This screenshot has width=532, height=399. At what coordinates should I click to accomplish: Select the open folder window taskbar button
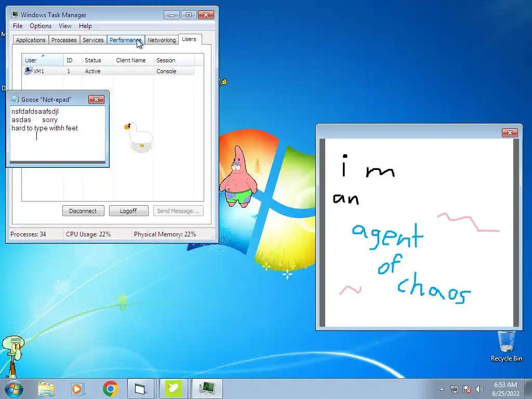click(140, 389)
